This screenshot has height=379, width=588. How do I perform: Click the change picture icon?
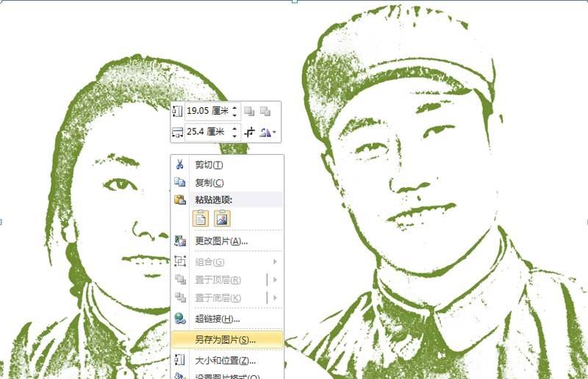click(180, 241)
